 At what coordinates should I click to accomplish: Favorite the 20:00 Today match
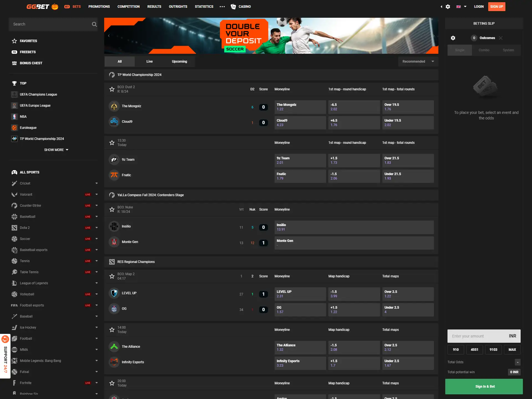(112, 383)
